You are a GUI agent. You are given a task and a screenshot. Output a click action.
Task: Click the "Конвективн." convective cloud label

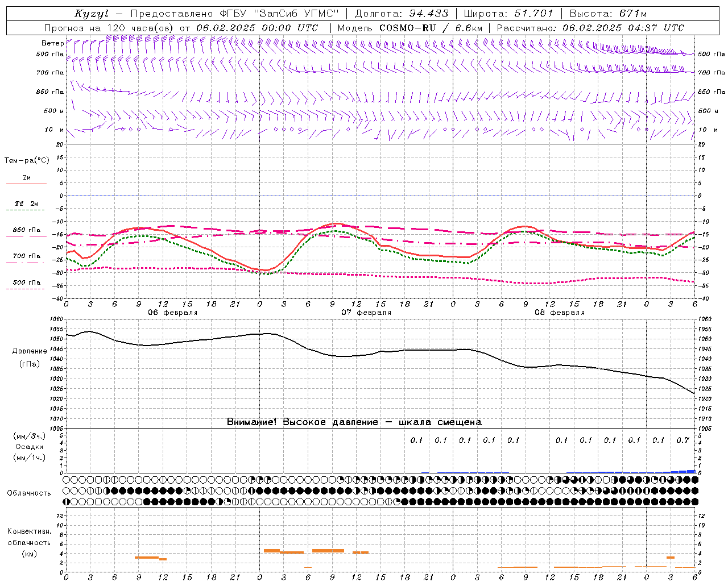(x=29, y=531)
